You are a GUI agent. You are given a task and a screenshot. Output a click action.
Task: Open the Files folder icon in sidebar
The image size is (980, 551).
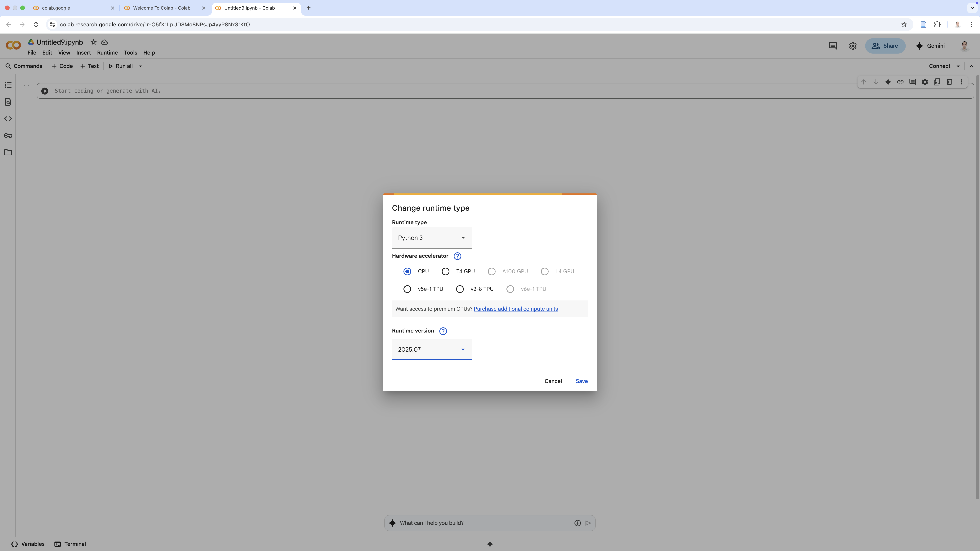point(8,152)
